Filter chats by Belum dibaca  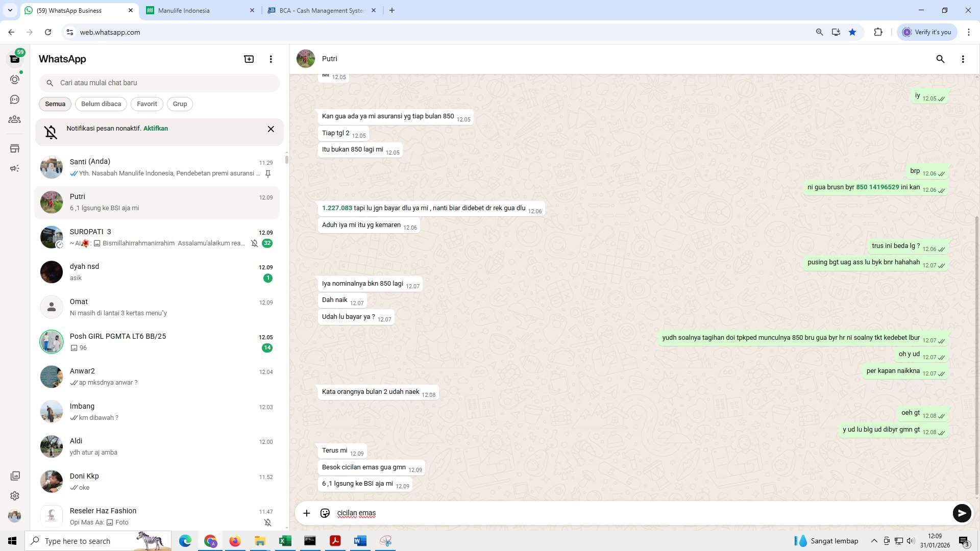(x=101, y=104)
